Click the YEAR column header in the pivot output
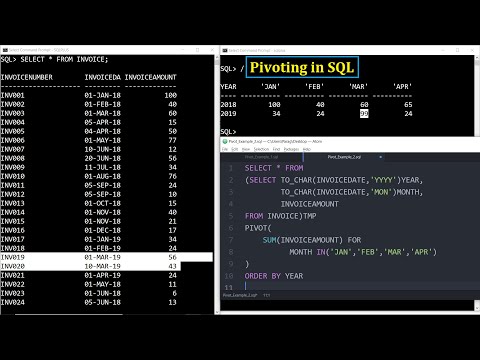This screenshot has width=480, height=360. (228, 87)
